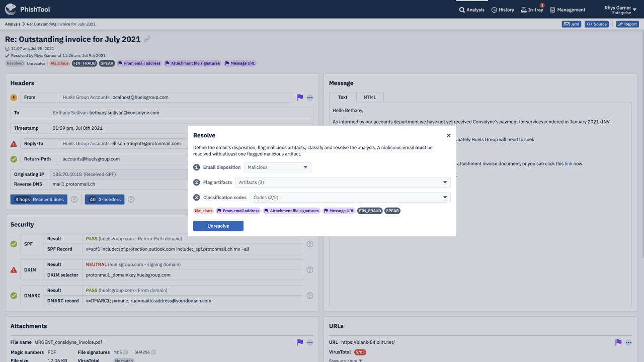Viewport: 644px width, 362px height.
Task: Click the Unresolve button in dialog
Action: [218, 226]
